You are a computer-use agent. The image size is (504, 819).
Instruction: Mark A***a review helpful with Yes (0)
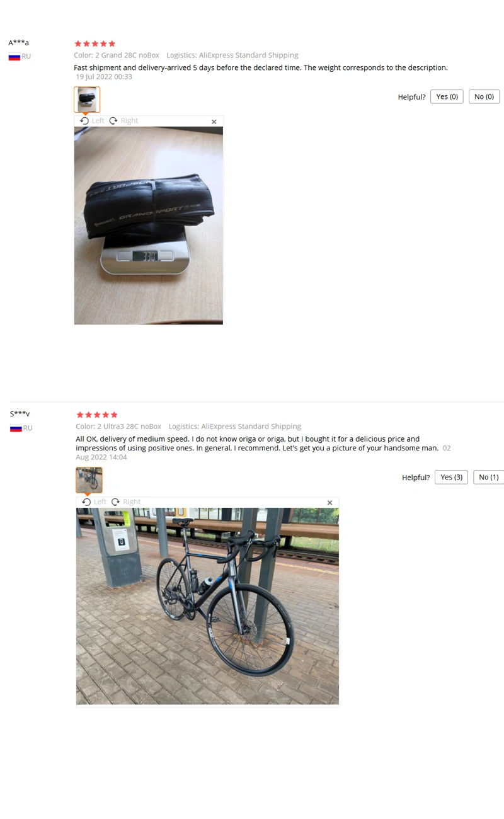point(447,96)
